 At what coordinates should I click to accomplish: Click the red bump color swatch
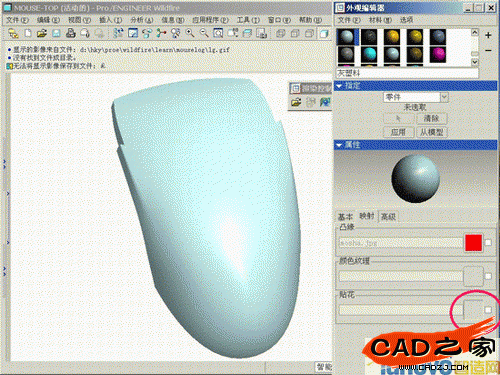tap(473, 242)
